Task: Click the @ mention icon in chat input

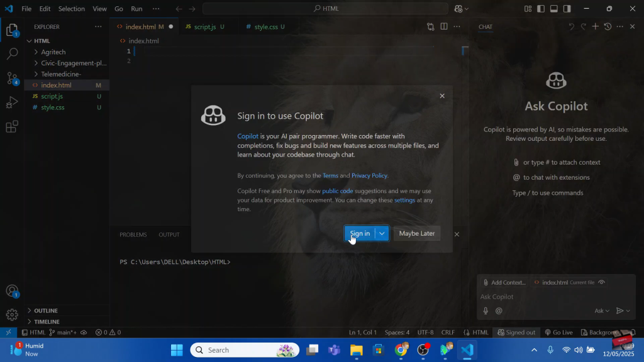Action: coord(499,310)
